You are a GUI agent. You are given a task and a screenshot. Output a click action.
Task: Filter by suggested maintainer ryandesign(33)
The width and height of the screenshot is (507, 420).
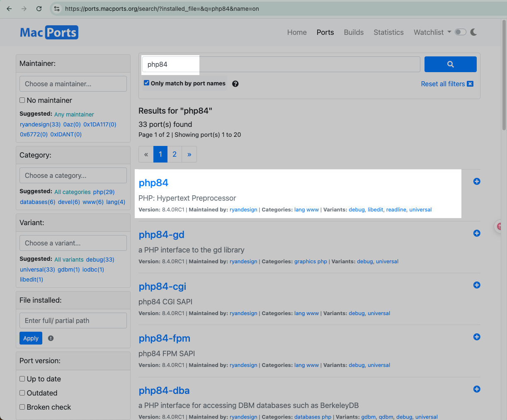40,124
